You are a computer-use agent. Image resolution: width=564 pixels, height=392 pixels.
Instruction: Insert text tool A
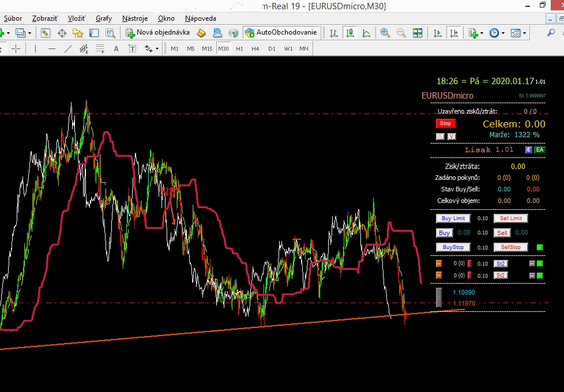tap(116, 49)
